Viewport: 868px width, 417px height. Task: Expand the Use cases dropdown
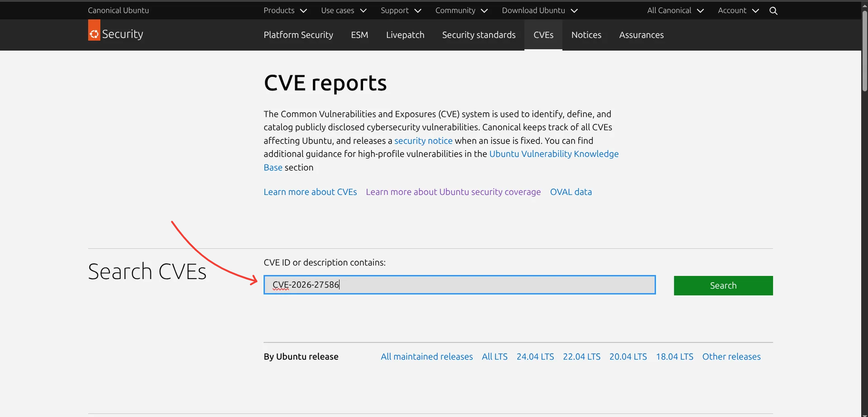pyautogui.click(x=344, y=11)
